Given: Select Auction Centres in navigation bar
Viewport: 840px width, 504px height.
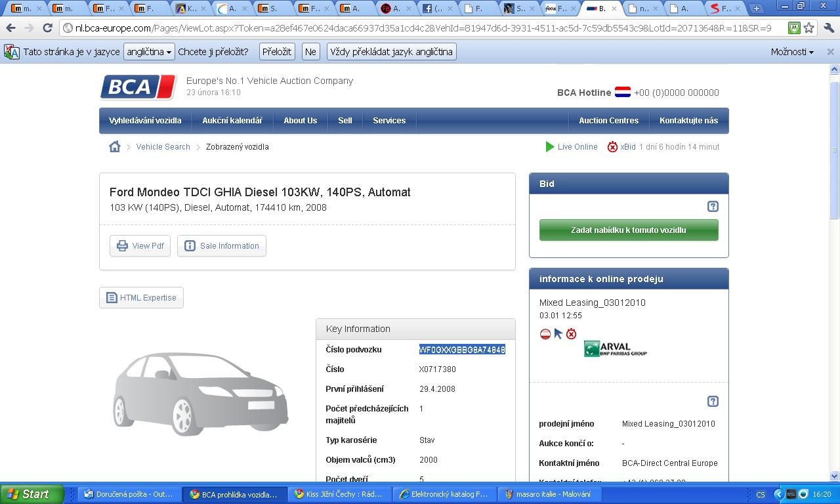Looking at the screenshot, I should tap(608, 121).
